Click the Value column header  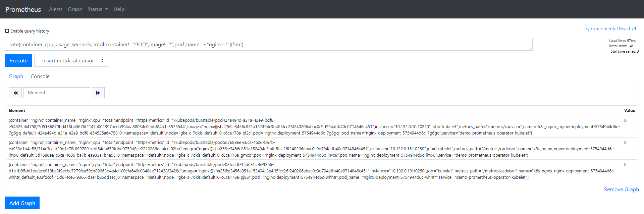[629, 111]
